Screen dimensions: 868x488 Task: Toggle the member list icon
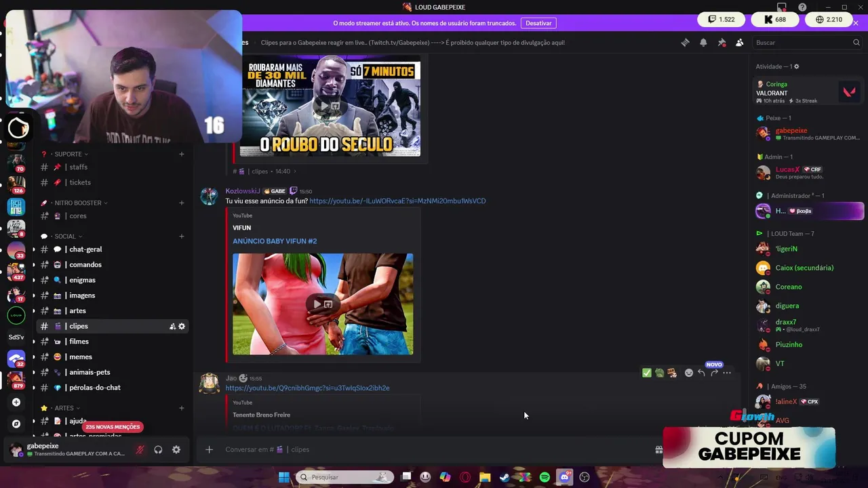coord(739,43)
